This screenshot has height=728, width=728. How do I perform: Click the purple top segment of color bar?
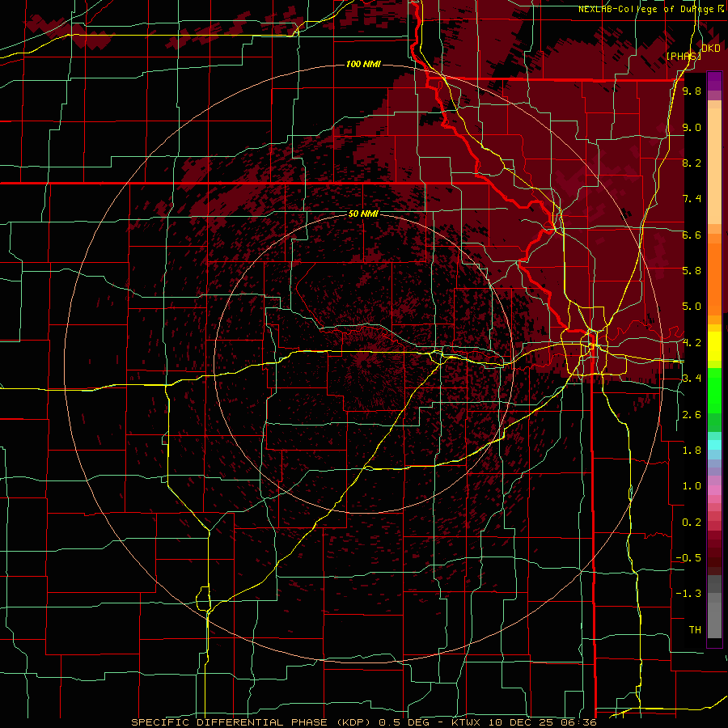[x=714, y=81]
